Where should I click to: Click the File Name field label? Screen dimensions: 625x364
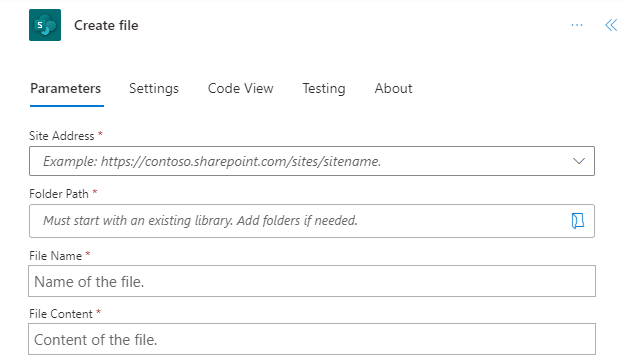[55, 256]
